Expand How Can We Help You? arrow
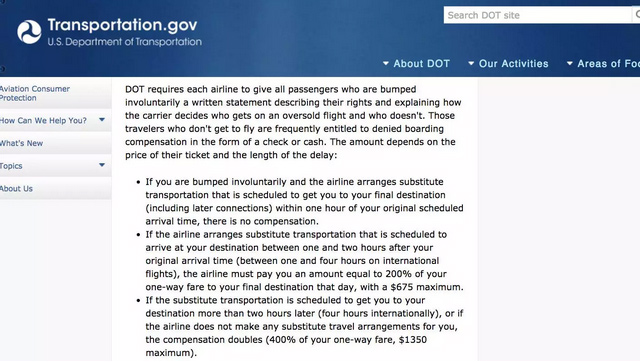 102,120
